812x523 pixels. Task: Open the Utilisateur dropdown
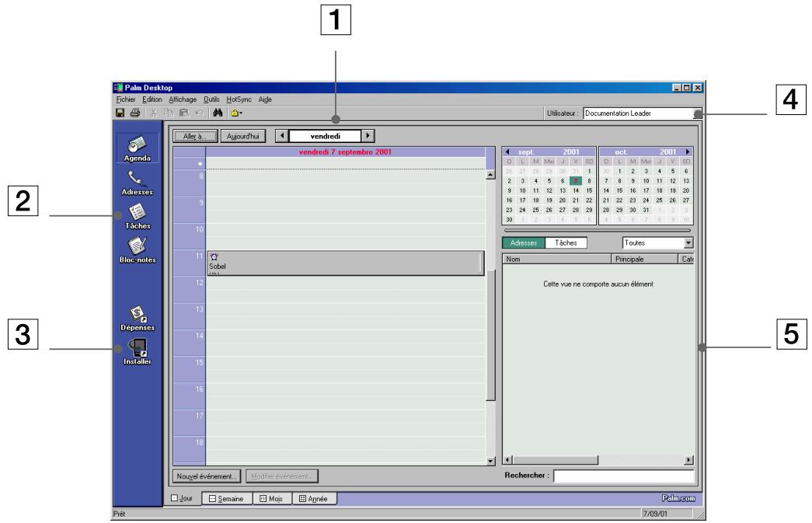point(698,113)
